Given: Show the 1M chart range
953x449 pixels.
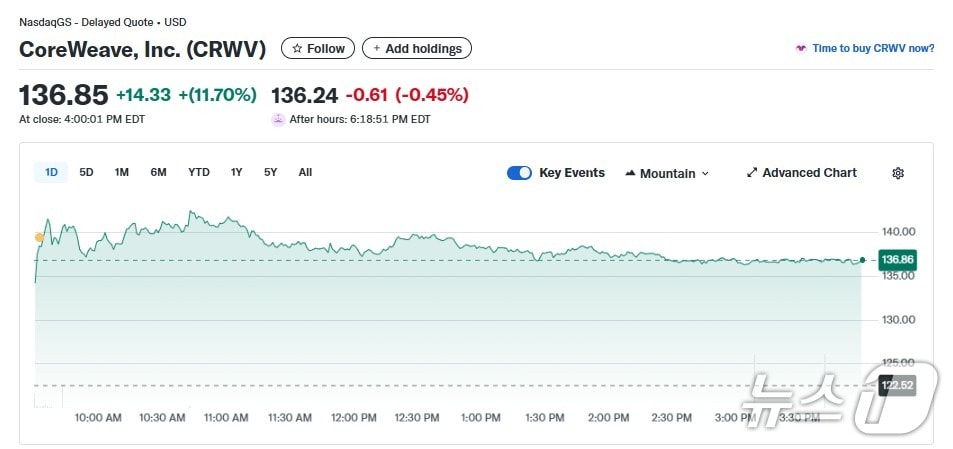Looking at the screenshot, I should click(121, 172).
